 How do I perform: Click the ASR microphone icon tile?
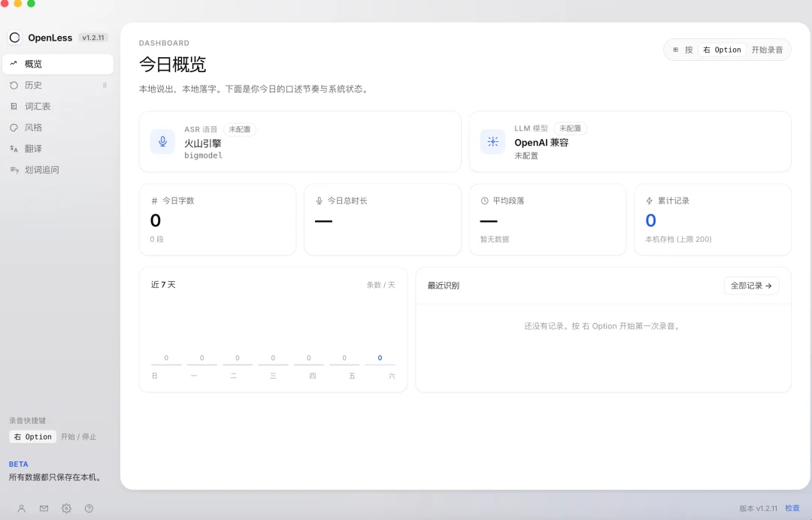coord(162,142)
